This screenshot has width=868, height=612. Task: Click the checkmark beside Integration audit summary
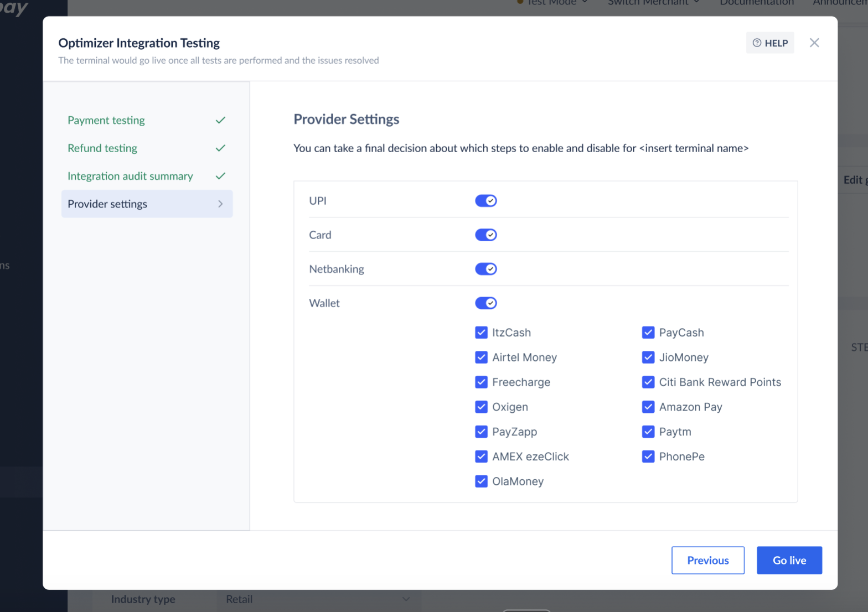(220, 176)
